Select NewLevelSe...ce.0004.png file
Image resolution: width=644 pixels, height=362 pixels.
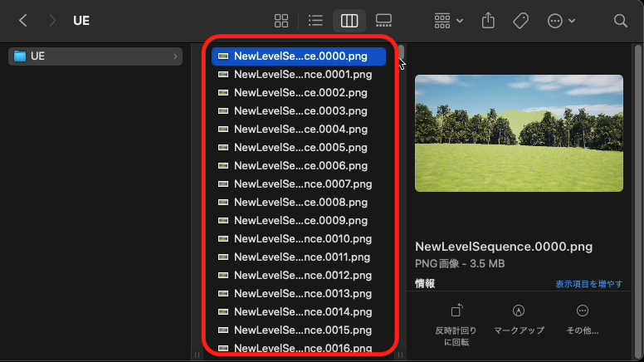(299, 130)
